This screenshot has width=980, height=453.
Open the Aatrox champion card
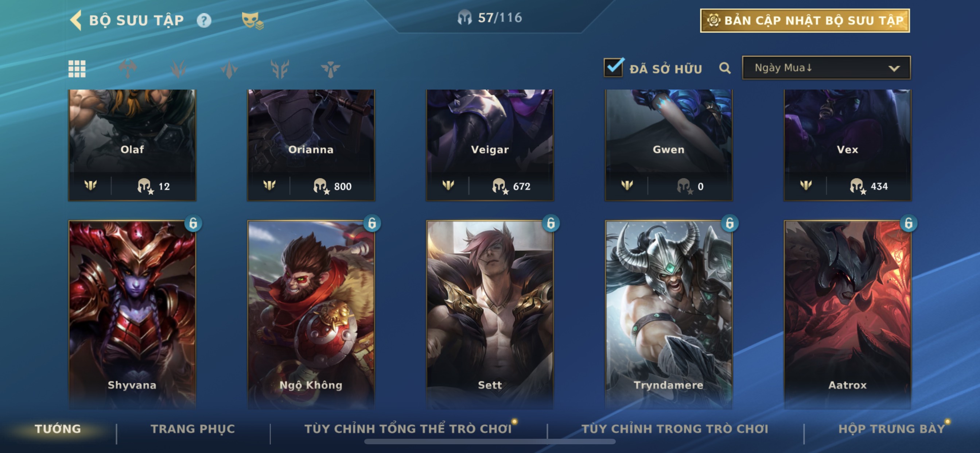(x=847, y=315)
